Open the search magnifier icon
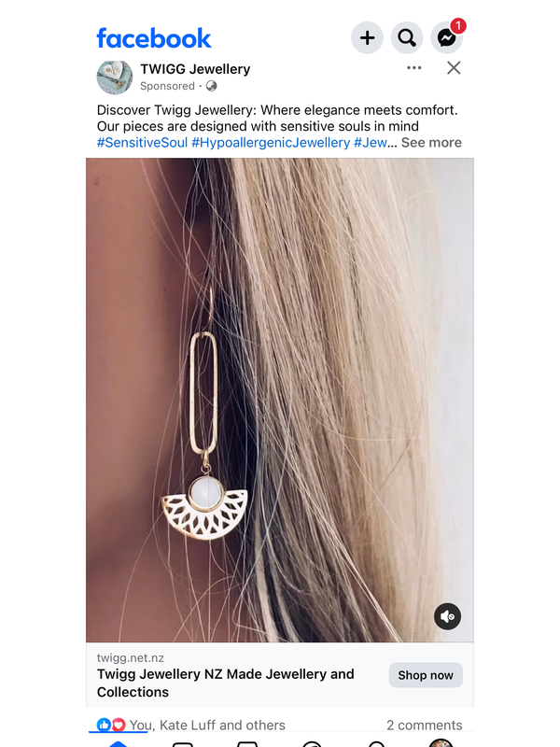The width and height of the screenshot is (560, 747). coord(407,37)
